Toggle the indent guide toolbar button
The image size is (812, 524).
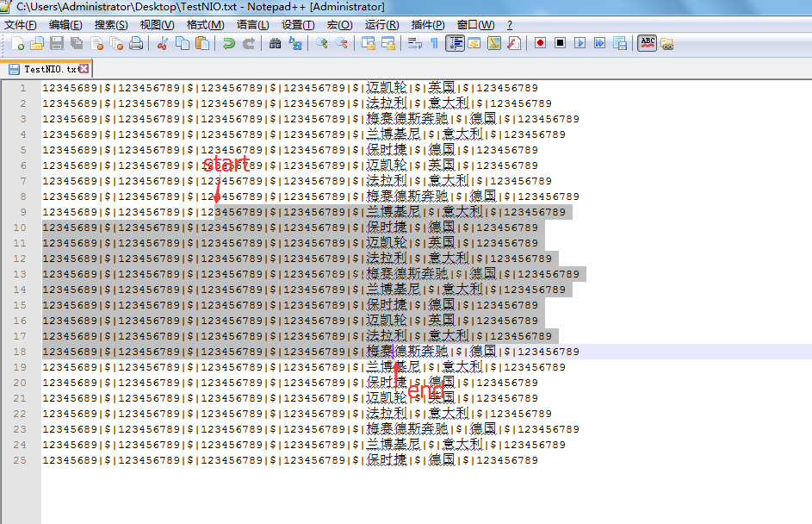click(455, 44)
